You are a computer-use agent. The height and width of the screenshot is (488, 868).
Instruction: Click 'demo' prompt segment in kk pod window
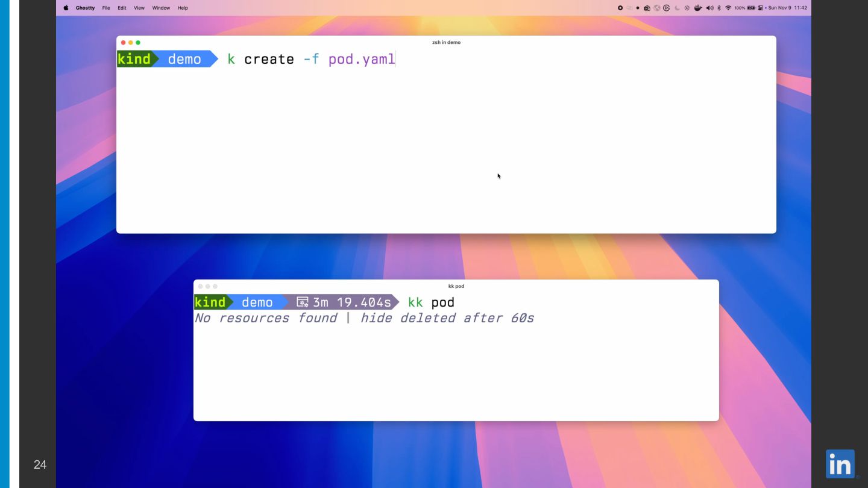[x=257, y=302]
